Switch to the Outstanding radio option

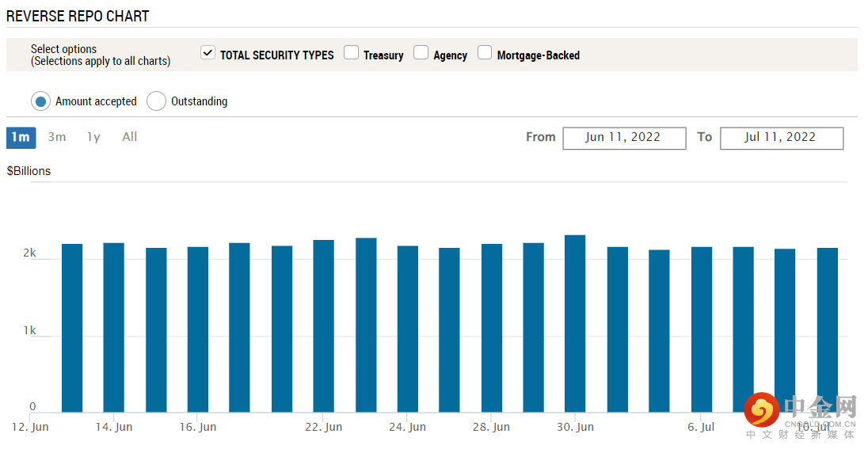pyautogui.click(x=157, y=101)
